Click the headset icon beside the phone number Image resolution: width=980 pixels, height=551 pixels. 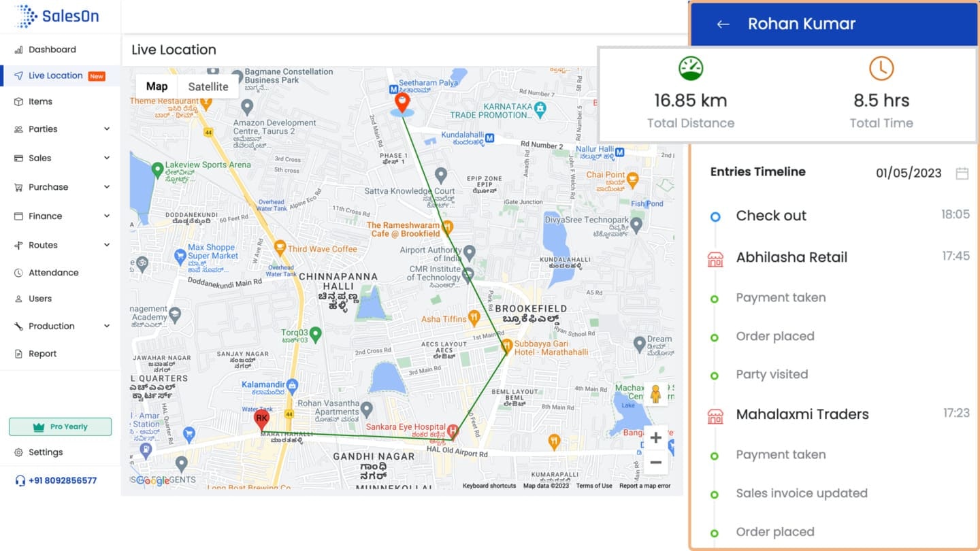pos(20,480)
